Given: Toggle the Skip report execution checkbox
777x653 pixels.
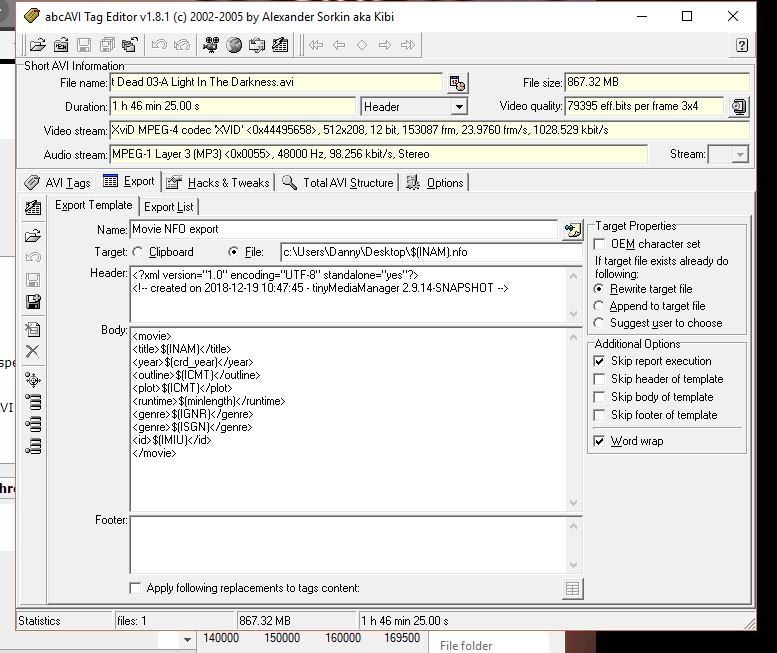Looking at the screenshot, I should 600,361.
